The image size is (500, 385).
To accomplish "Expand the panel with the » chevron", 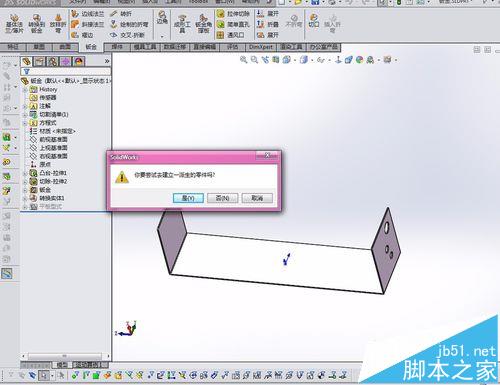I will pos(107,61).
